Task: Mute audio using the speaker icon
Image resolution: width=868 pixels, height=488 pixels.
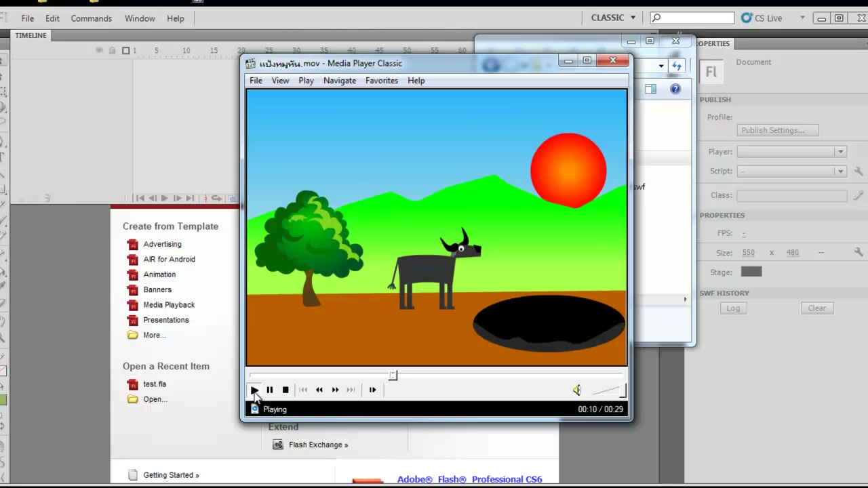Action: click(576, 390)
